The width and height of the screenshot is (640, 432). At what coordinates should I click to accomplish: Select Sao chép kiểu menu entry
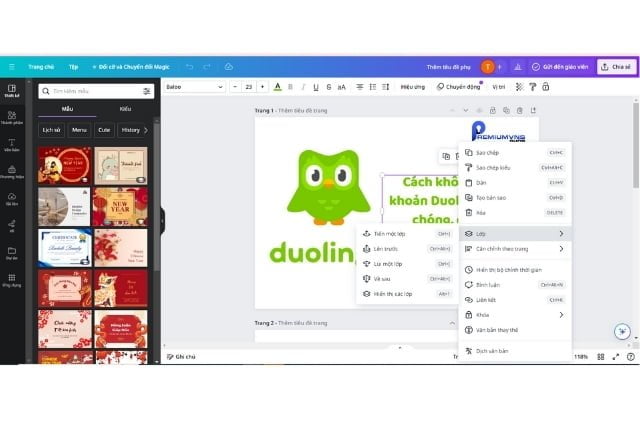click(x=515, y=167)
